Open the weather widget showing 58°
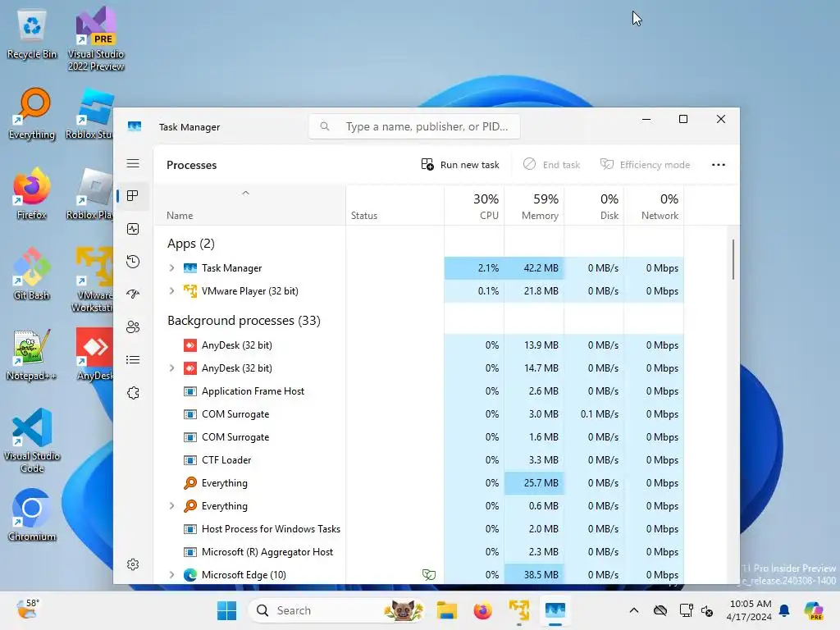The width and height of the screenshot is (840, 630). tap(27, 609)
